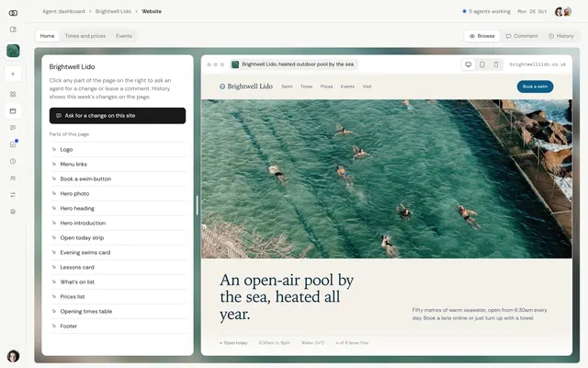Click the 5 agents working status

pyautogui.click(x=486, y=12)
